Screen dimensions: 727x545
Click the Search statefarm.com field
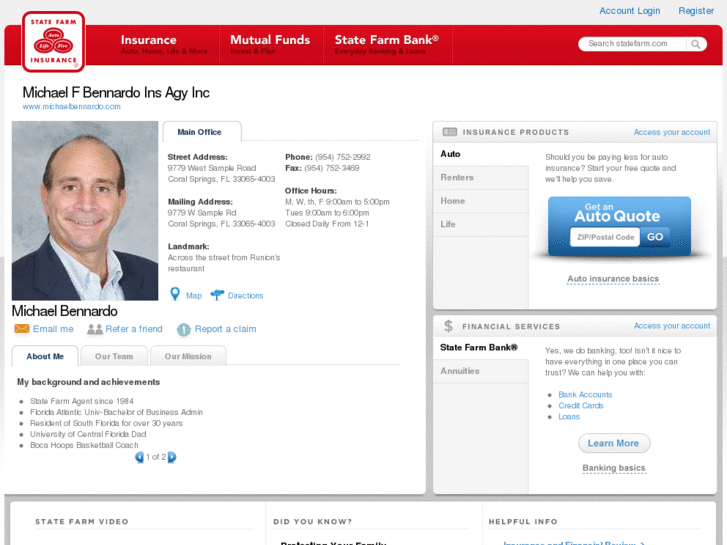point(632,44)
